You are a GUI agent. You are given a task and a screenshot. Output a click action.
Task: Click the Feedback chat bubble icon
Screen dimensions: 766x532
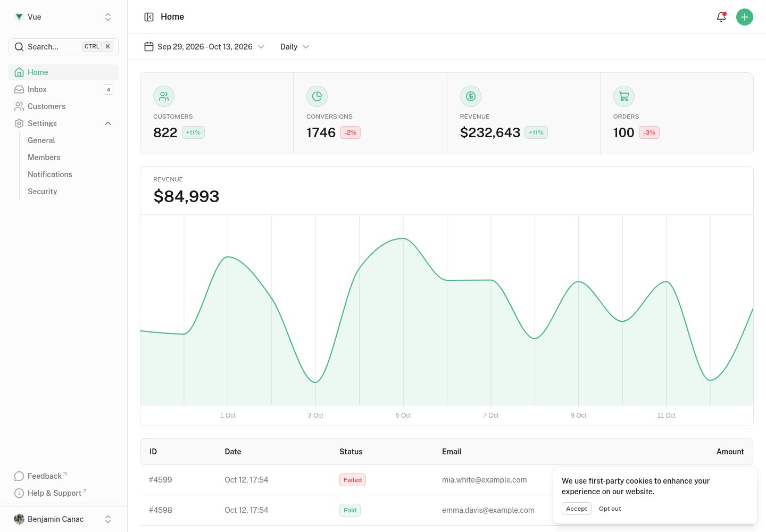[19, 476]
